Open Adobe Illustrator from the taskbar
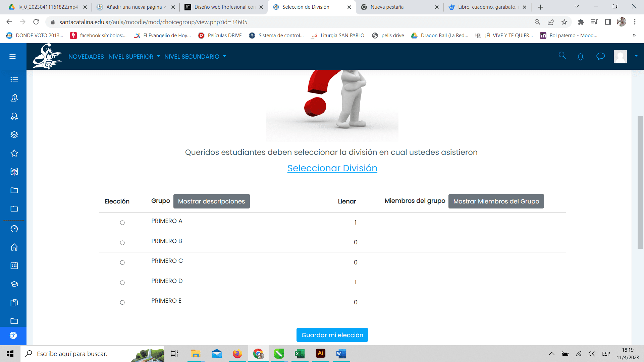The image size is (644, 362). (320, 354)
